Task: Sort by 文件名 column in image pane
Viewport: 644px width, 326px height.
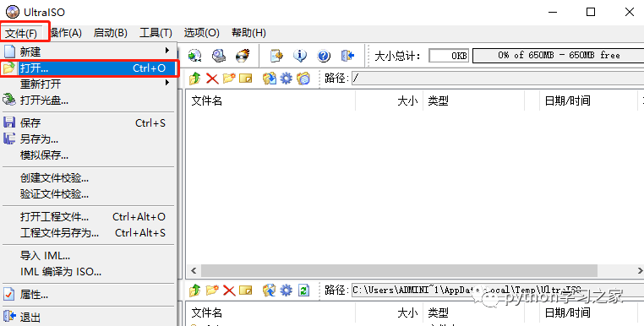Action: (271, 101)
